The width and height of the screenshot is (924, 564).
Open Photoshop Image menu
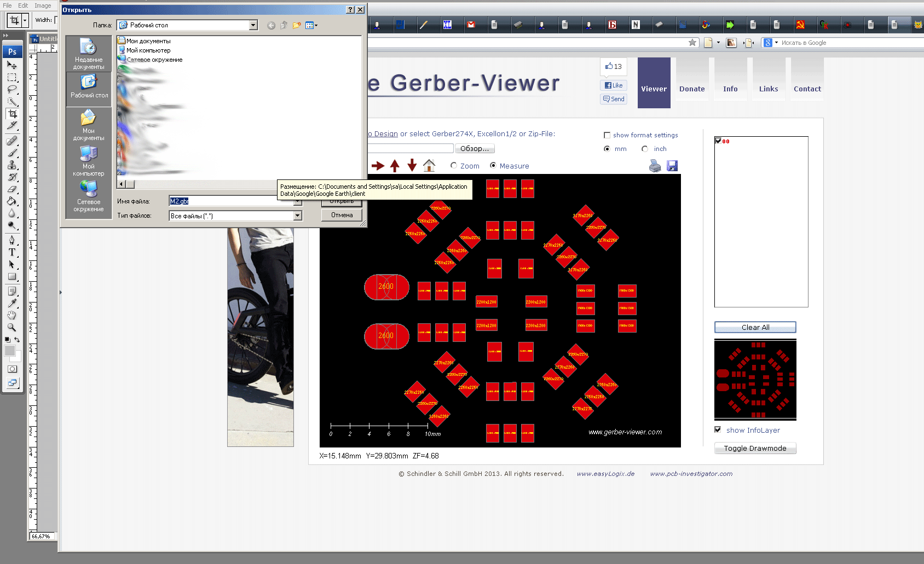(43, 5)
